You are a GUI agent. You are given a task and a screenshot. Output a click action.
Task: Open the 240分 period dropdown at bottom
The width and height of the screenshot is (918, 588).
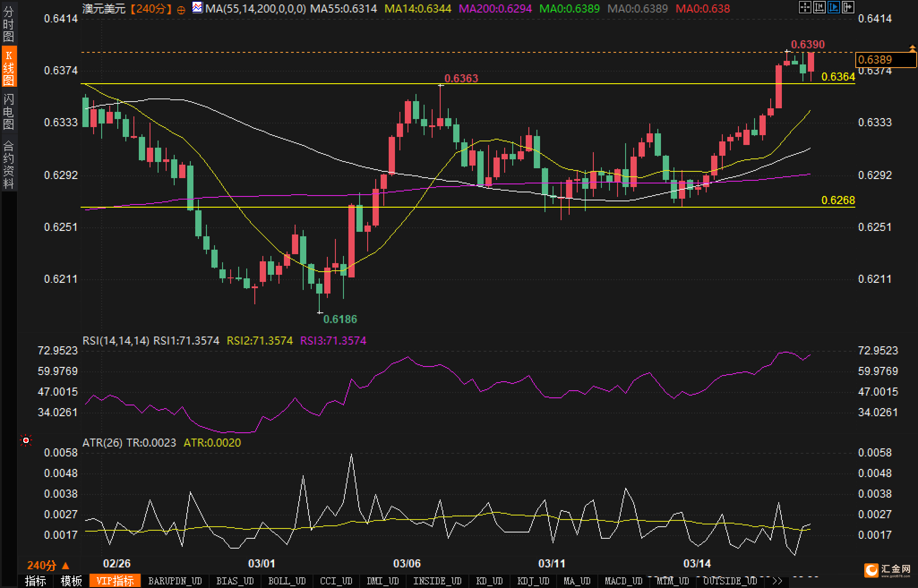tap(48, 566)
